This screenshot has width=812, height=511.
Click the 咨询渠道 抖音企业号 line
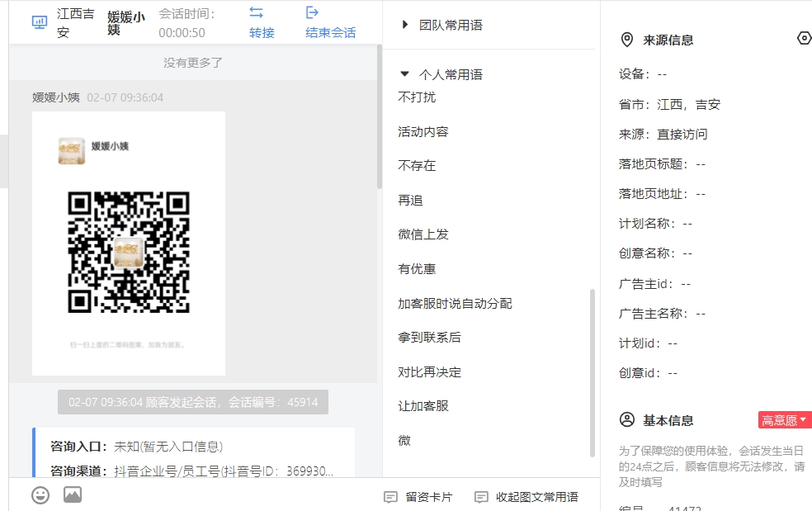coord(191,471)
